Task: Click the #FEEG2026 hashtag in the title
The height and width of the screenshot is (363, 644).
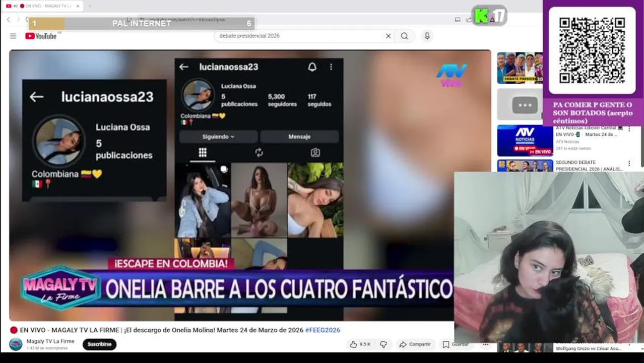Action: (x=323, y=330)
